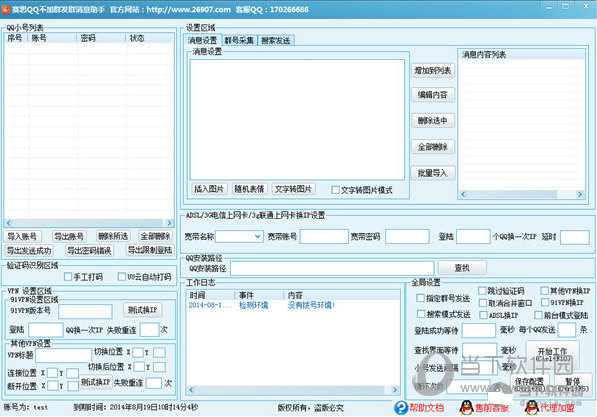The width and height of the screenshot is (597, 417).
Task: Click the 状态 column header
Action: point(149,38)
